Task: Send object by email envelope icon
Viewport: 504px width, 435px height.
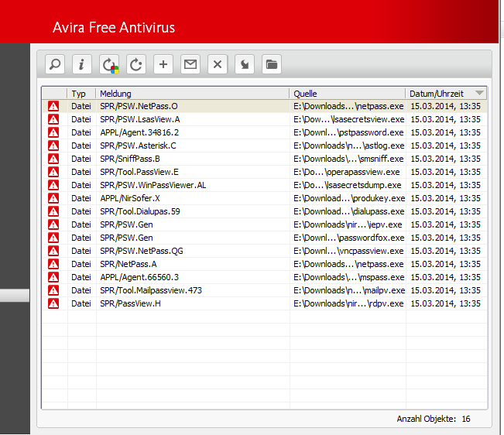Action: (x=190, y=64)
